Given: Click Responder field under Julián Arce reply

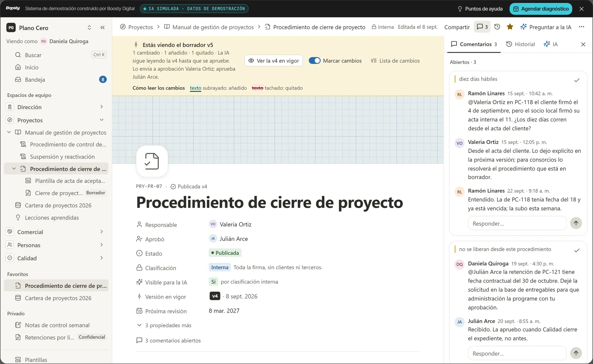Looking at the screenshot, I should (x=517, y=353).
